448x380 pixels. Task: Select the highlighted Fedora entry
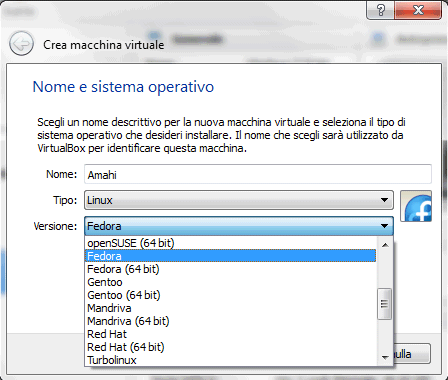point(231,256)
